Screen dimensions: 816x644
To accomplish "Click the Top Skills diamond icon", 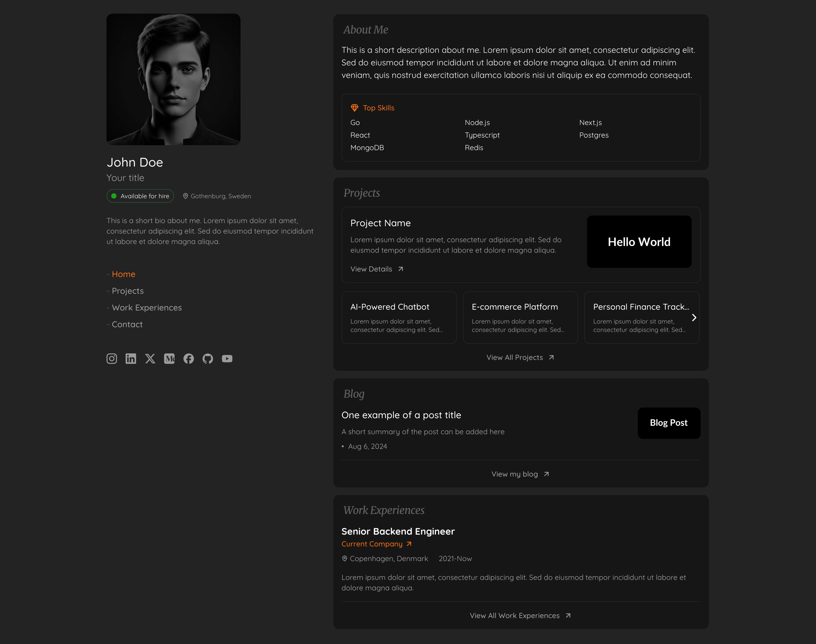I will pos(355,108).
